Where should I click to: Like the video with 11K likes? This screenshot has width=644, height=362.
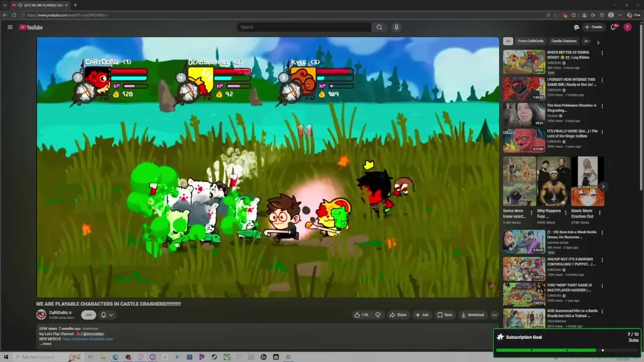tap(361, 315)
